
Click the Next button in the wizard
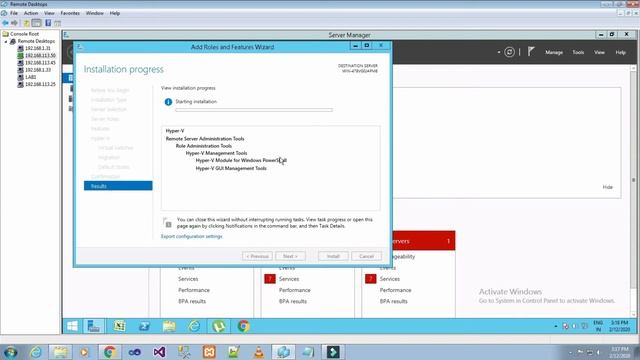coord(290,256)
